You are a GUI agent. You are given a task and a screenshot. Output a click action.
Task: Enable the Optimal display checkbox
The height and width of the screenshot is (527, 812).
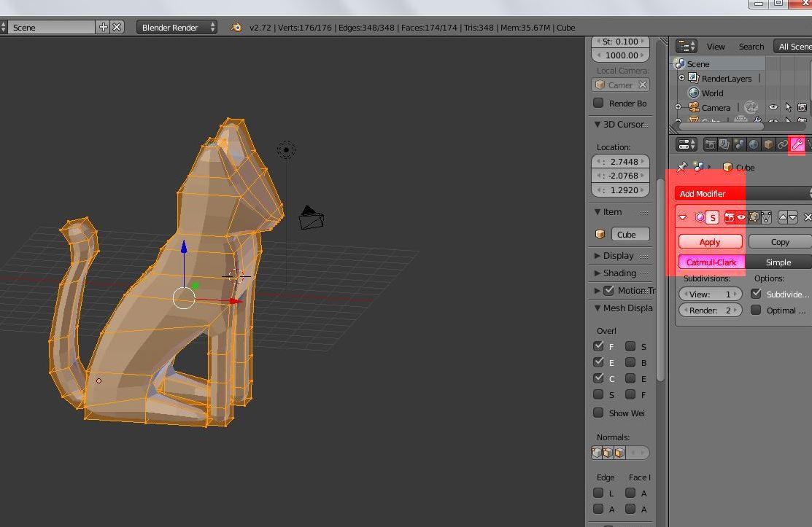pos(756,311)
